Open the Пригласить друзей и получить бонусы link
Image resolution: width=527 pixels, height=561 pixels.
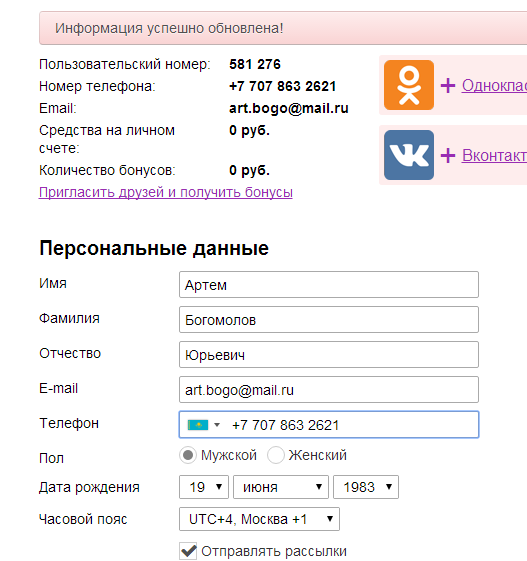point(166,192)
